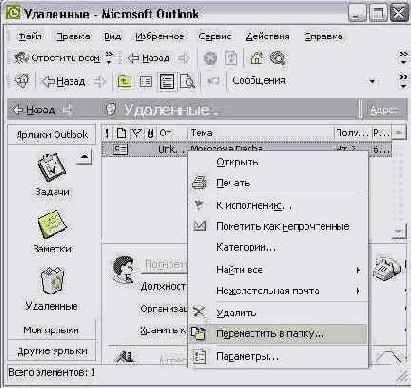Image resolution: width=411 pixels, height=388 pixels.
Task: Click the stop icon in top toolbar
Action: (x=210, y=58)
